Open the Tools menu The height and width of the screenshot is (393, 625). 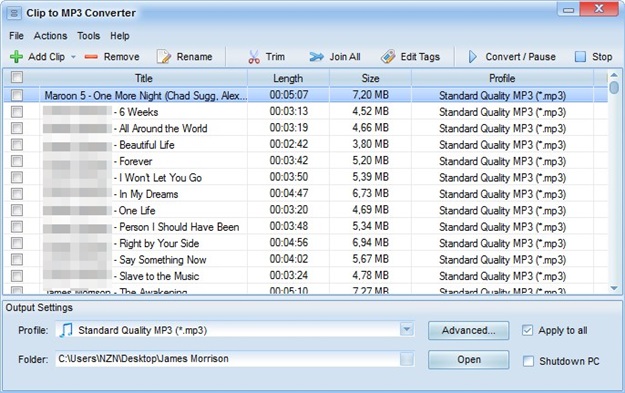click(88, 36)
